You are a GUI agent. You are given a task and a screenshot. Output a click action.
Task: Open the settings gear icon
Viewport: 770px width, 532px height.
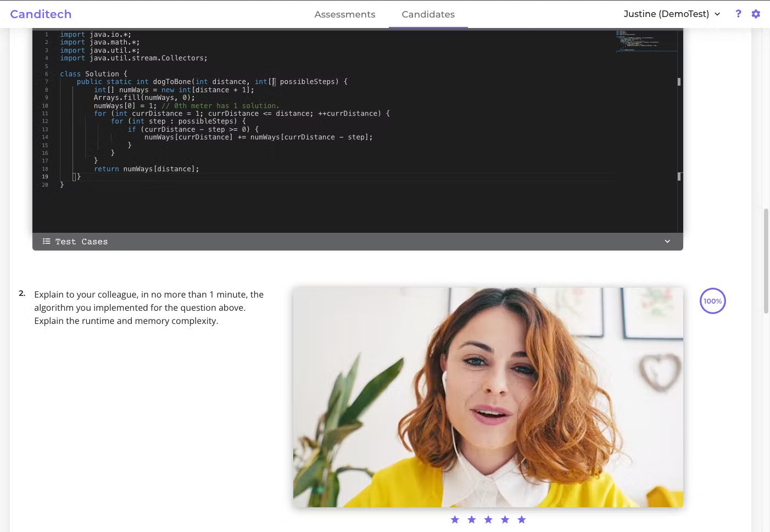(756, 14)
